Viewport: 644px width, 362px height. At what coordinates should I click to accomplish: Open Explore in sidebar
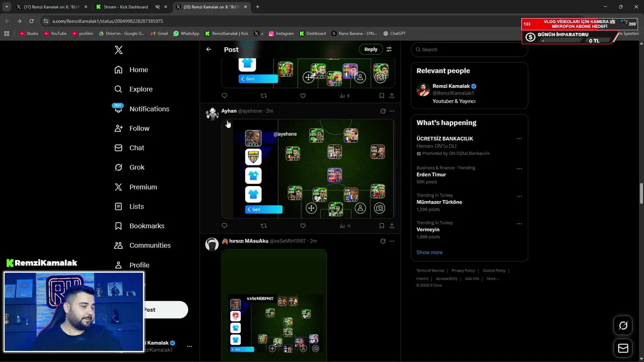[x=133, y=89]
